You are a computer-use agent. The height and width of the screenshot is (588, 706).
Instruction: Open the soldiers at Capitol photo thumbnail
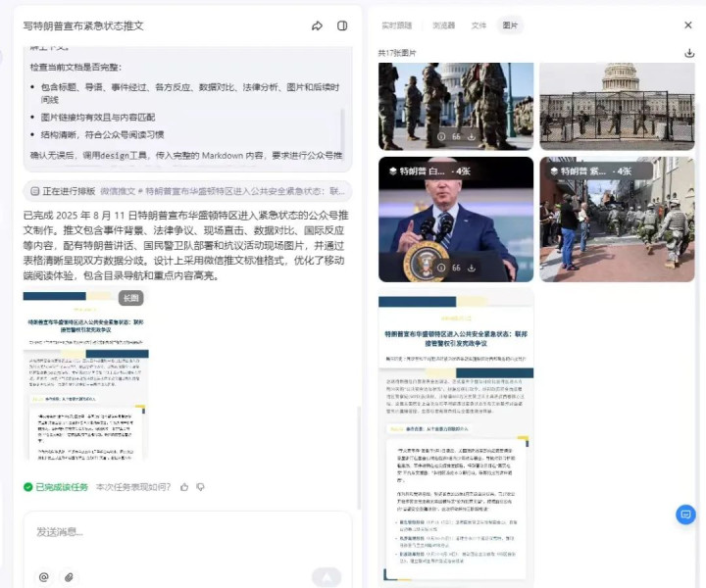(456, 106)
